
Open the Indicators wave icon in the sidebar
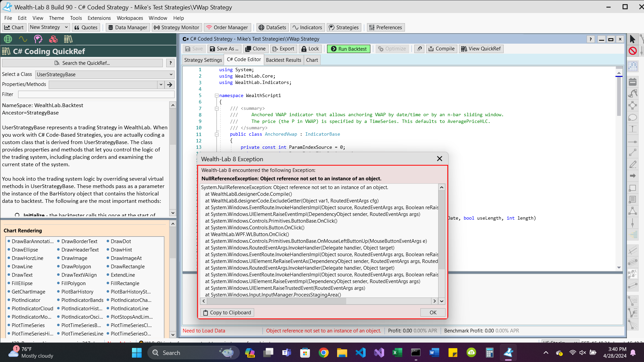coord(23,39)
